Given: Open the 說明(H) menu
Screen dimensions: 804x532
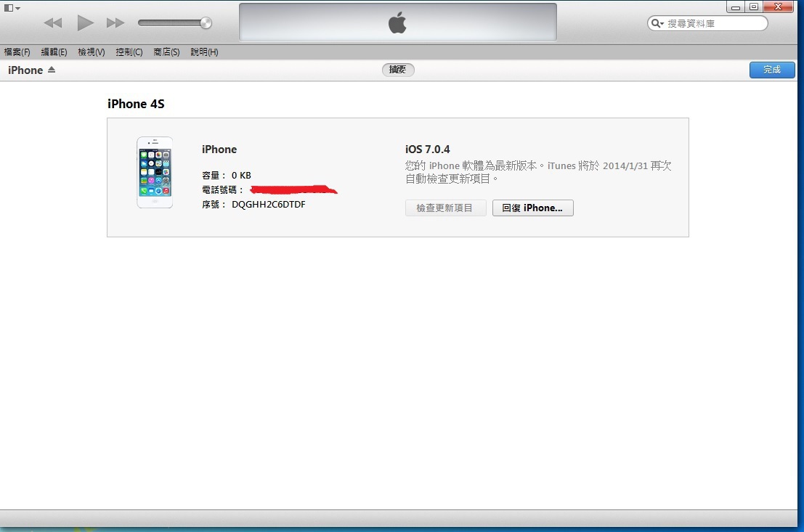Looking at the screenshot, I should [204, 52].
